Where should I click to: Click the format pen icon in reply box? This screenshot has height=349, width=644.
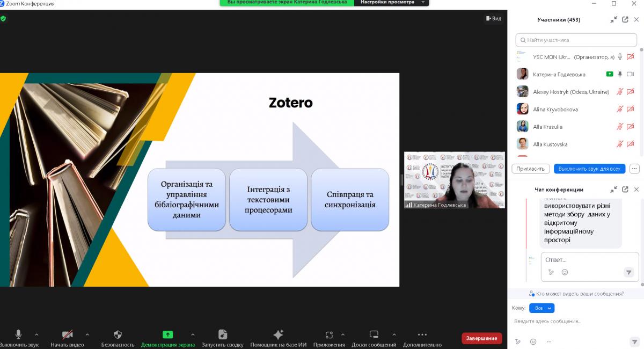pyautogui.click(x=551, y=272)
